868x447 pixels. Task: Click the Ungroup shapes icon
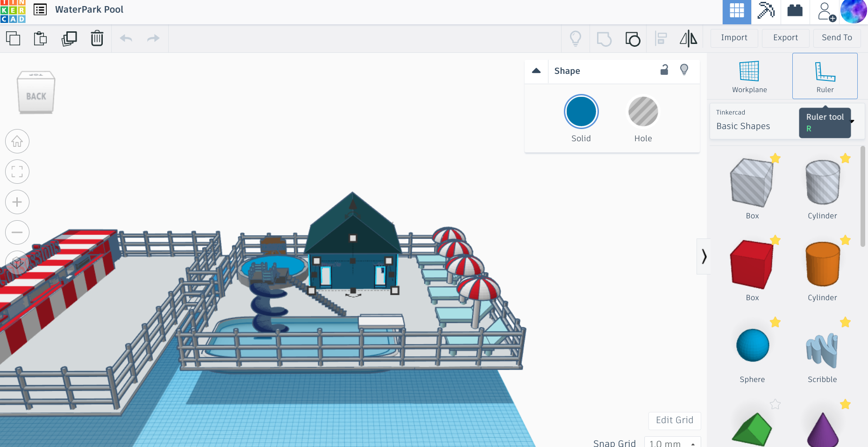click(x=633, y=39)
